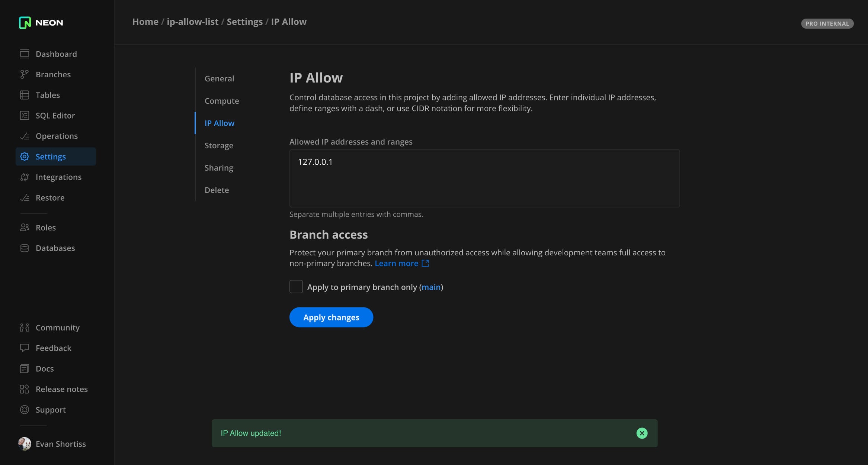The height and width of the screenshot is (465, 868).
Task: Click the Apply changes button
Action: (x=331, y=317)
